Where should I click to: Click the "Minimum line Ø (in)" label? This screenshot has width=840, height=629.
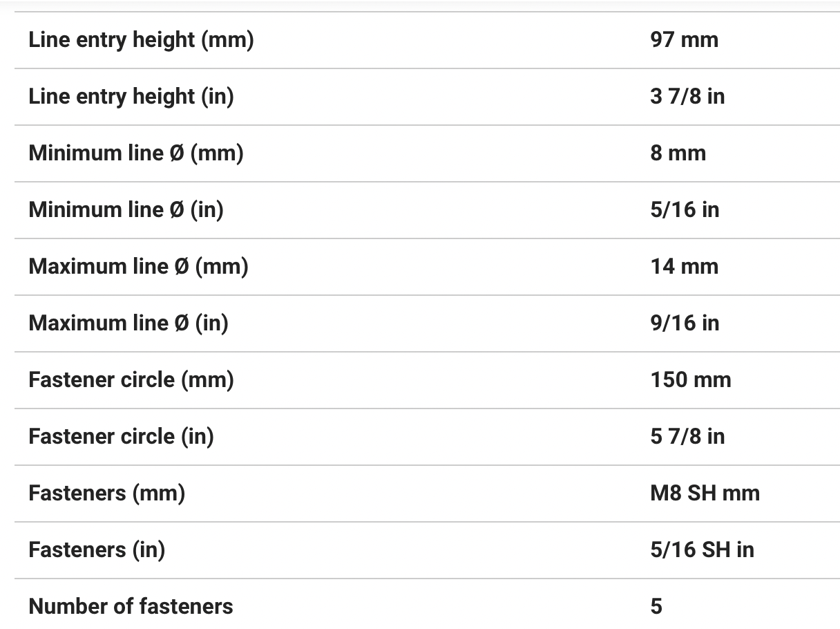pyautogui.click(x=126, y=210)
